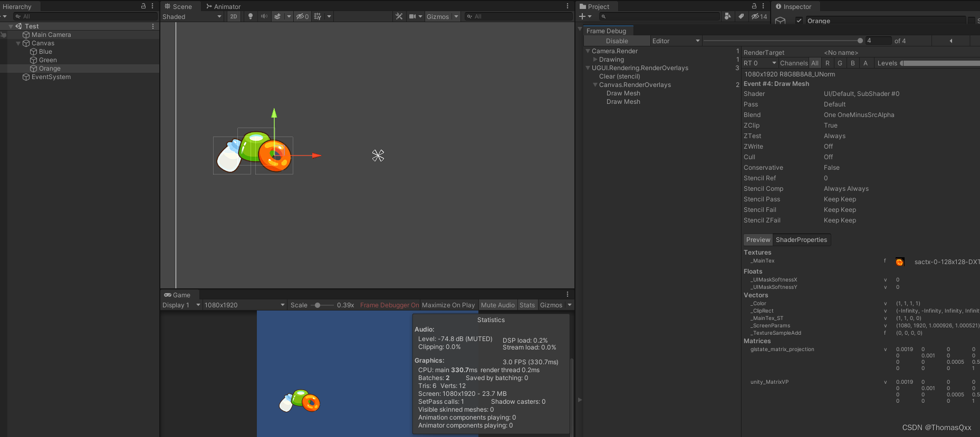Click the Hierarchy panel lock icon
Viewport: 980px width, 437px height.
click(x=143, y=6)
